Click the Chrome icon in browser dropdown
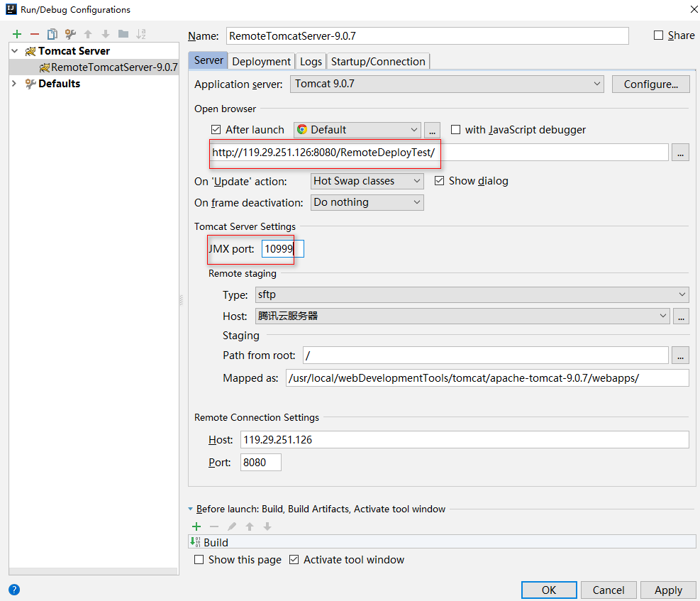The height and width of the screenshot is (601, 700). 302,129
